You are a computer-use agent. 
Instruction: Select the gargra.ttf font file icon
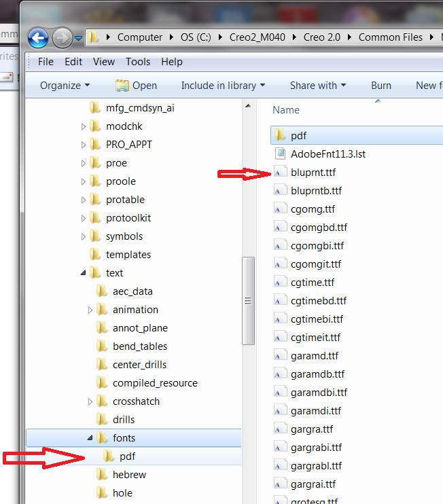tap(280, 429)
